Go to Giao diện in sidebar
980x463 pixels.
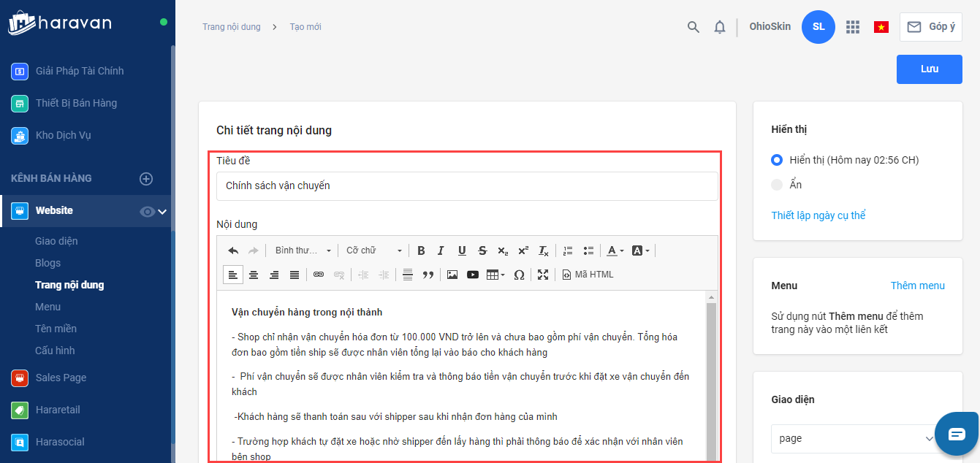56,241
